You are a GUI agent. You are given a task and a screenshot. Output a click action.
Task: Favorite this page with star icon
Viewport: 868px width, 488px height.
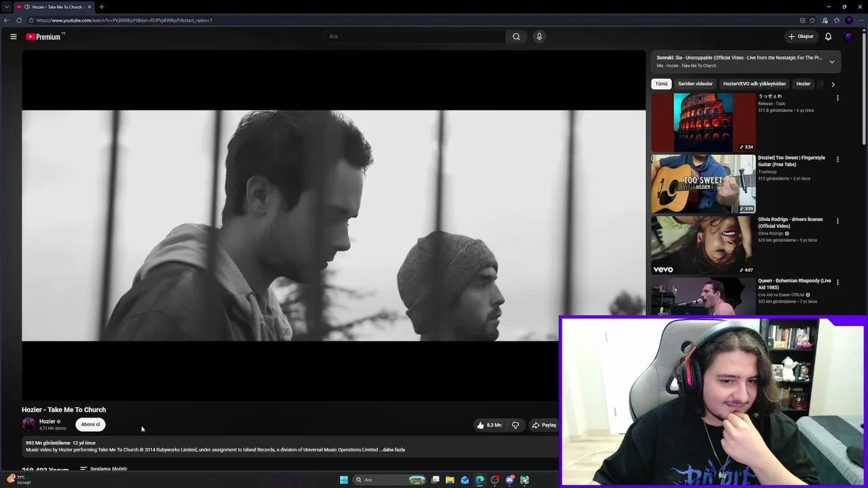click(812, 20)
